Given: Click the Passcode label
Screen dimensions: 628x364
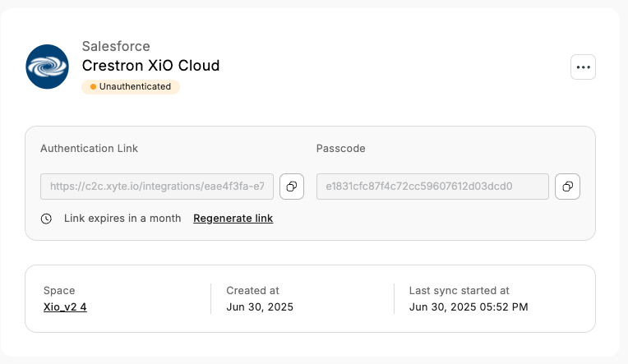Looking at the screenshot, I should pyautogui.click(x=341, y=148).
